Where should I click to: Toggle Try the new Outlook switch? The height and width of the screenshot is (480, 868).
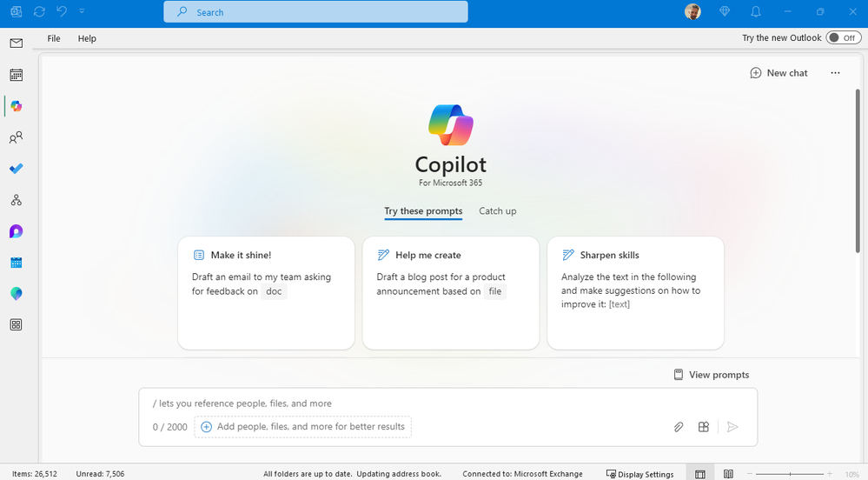(844, 37)
